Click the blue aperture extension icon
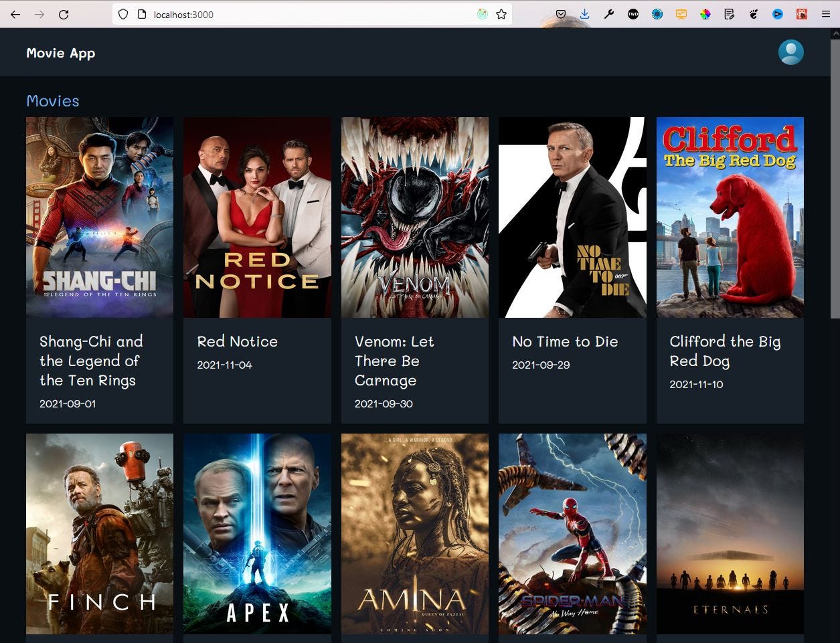Viewport: 840px width, 643px height. point(657,14)
